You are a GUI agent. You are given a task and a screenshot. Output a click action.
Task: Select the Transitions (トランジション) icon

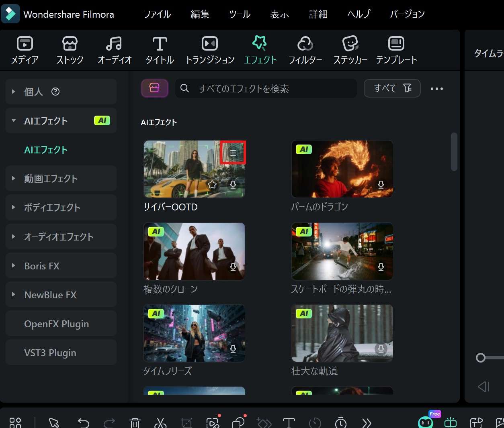pos(210,43)
